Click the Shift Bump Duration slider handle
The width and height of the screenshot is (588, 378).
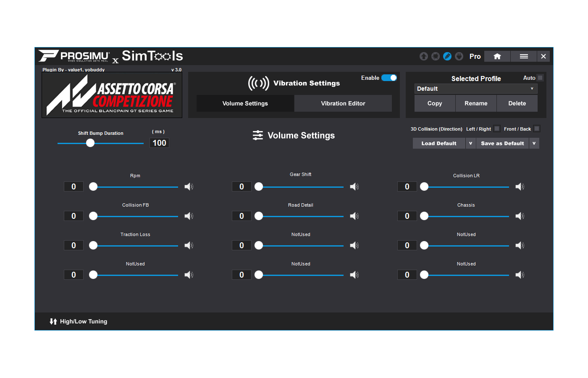coord(90,143)
